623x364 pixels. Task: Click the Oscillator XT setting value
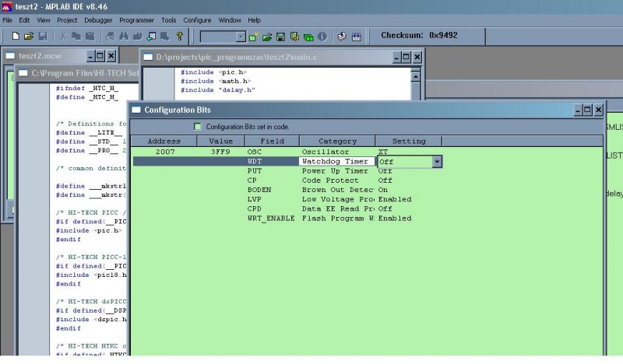383,152
